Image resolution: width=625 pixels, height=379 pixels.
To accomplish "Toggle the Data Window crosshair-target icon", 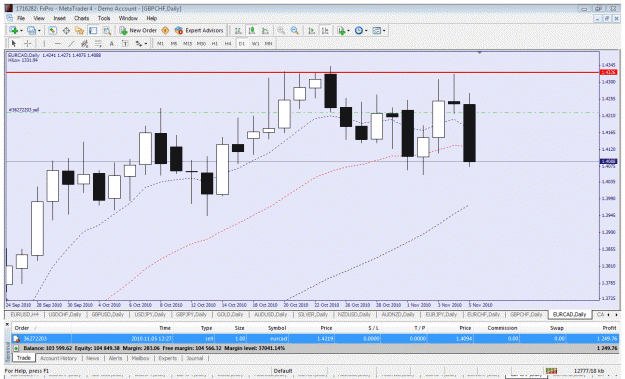I will pos(66,31).
